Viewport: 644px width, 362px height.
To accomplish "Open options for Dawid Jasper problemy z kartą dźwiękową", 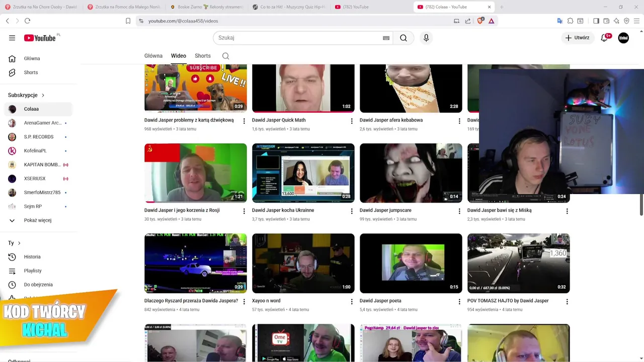I will click(x=244, y=121).
